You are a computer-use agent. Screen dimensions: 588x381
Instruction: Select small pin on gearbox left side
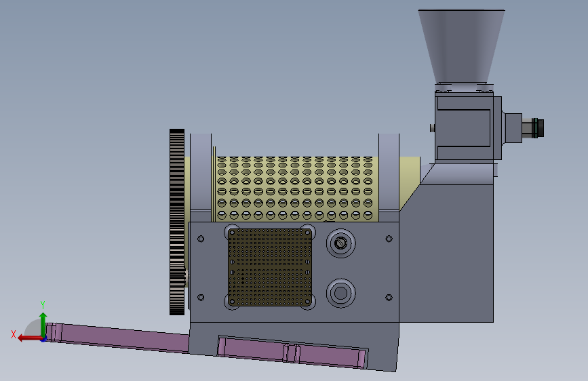pos(432,128)
